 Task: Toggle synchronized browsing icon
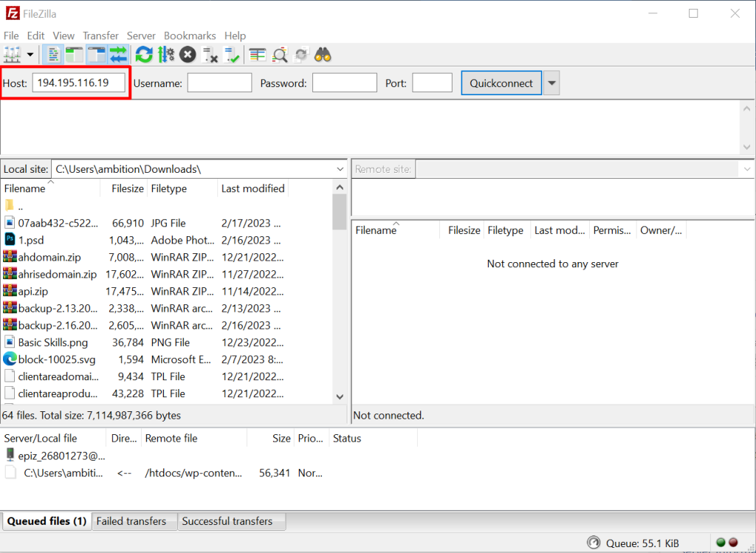[x=301, y=55]
